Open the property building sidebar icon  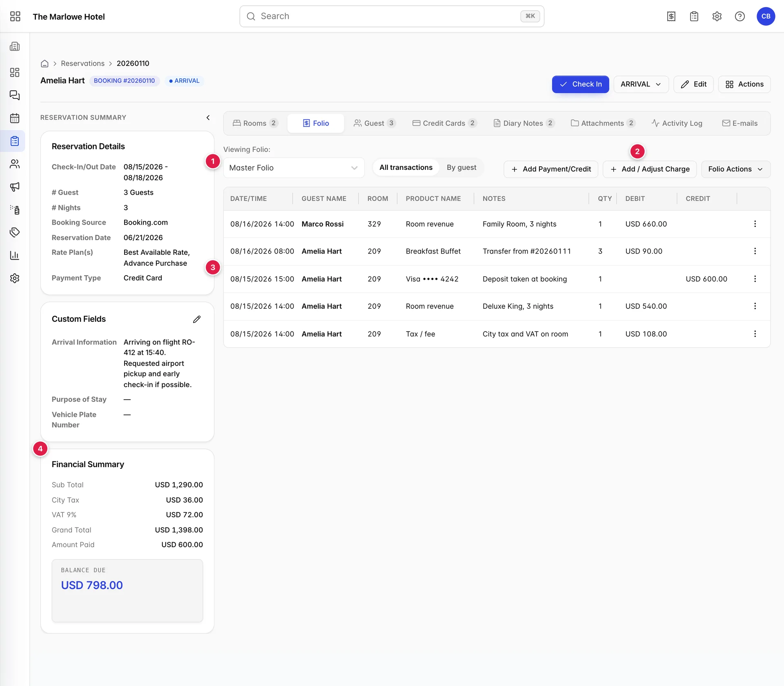15,47
